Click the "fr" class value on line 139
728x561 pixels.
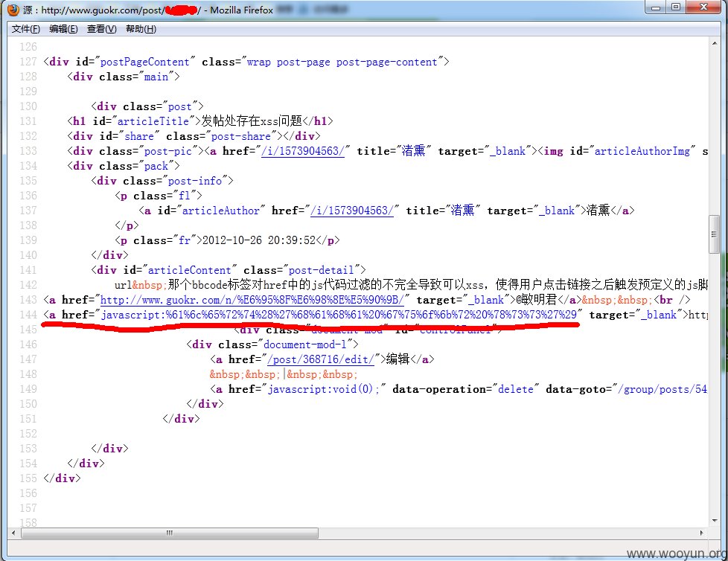pos(185,240)
